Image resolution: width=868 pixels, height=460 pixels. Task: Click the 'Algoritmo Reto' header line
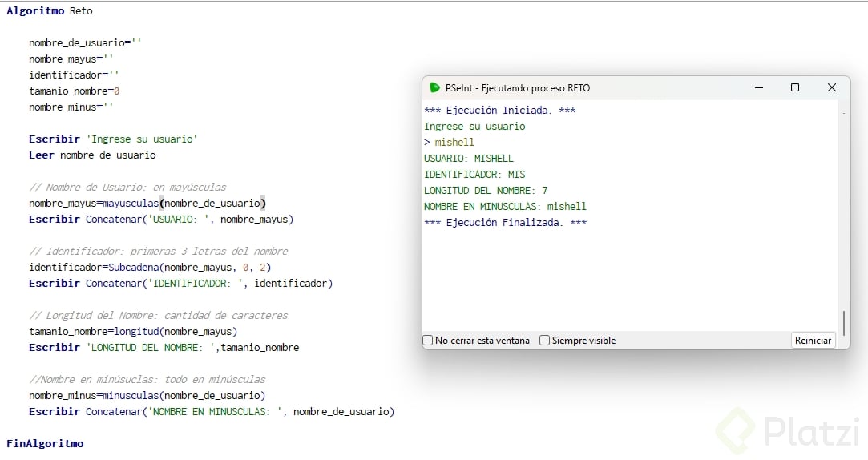50,11
